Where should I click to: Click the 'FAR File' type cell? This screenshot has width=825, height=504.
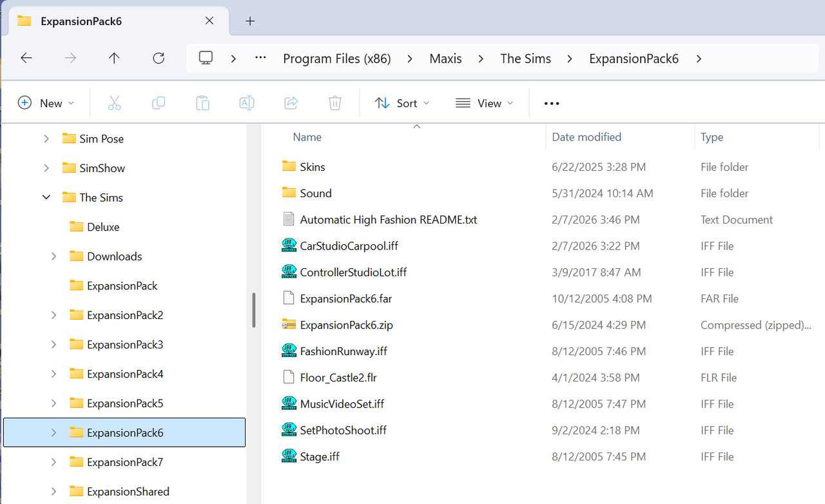click(719, 298)
